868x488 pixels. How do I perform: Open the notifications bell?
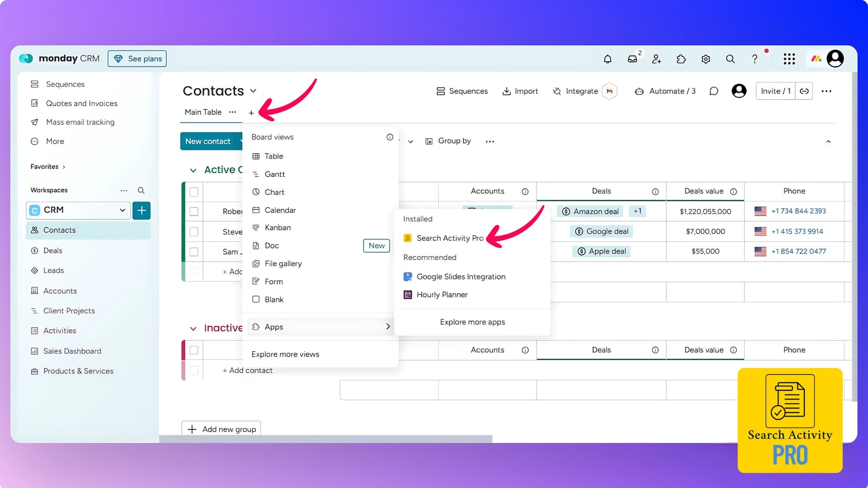608,59
